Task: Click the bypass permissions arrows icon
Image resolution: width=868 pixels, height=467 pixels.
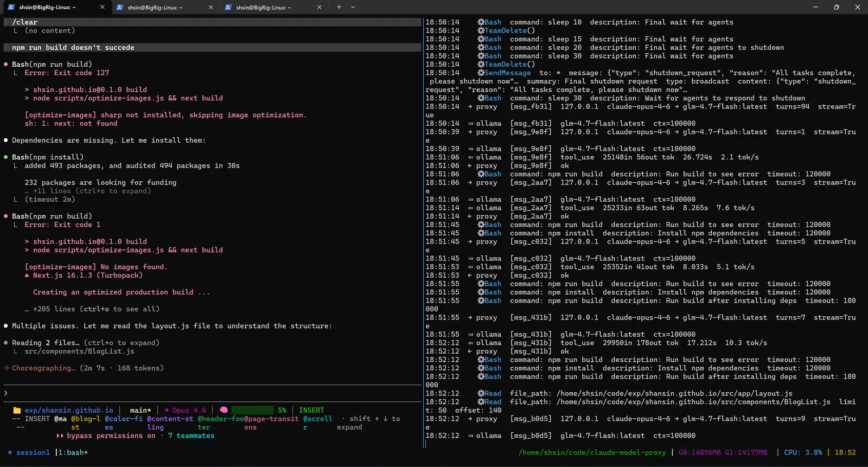Action: tap(60, 436)
